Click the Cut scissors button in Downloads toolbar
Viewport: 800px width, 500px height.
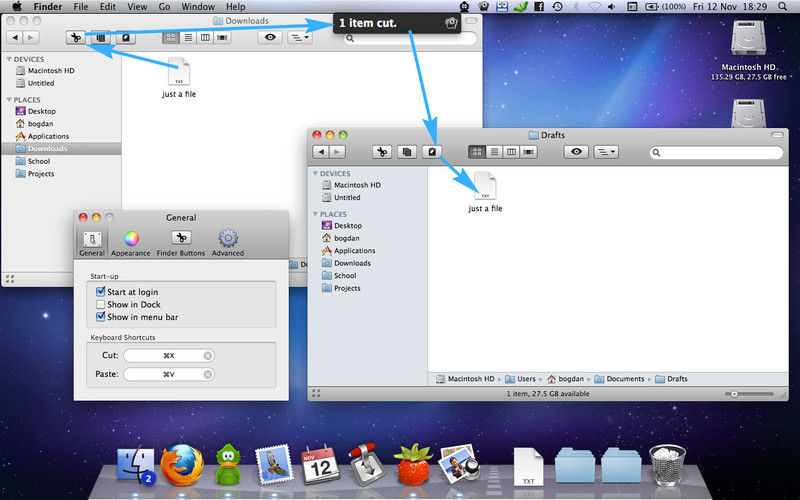coord(76,38)
